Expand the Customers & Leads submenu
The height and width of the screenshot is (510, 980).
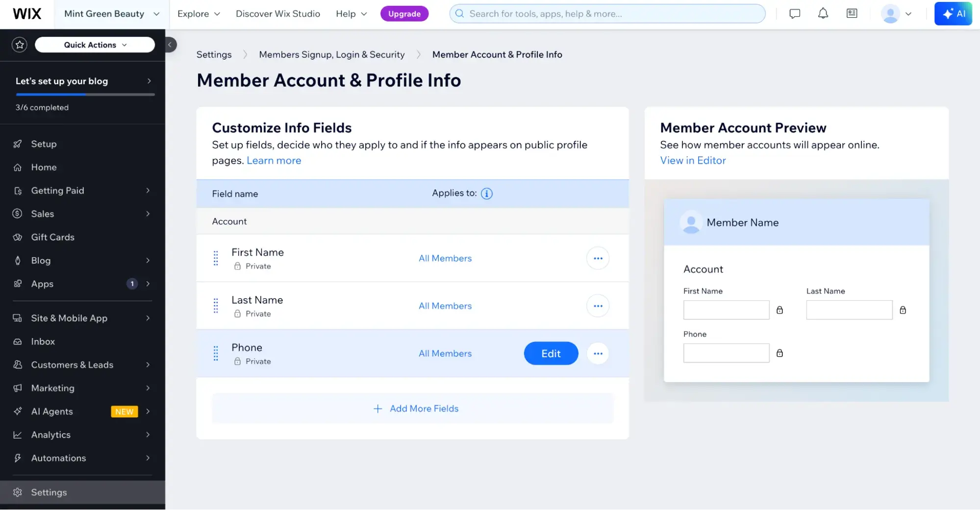tap(72, 364)
